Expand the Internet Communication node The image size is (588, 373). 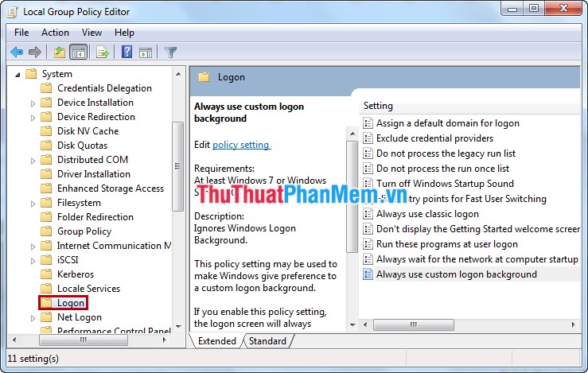point(33,247)
